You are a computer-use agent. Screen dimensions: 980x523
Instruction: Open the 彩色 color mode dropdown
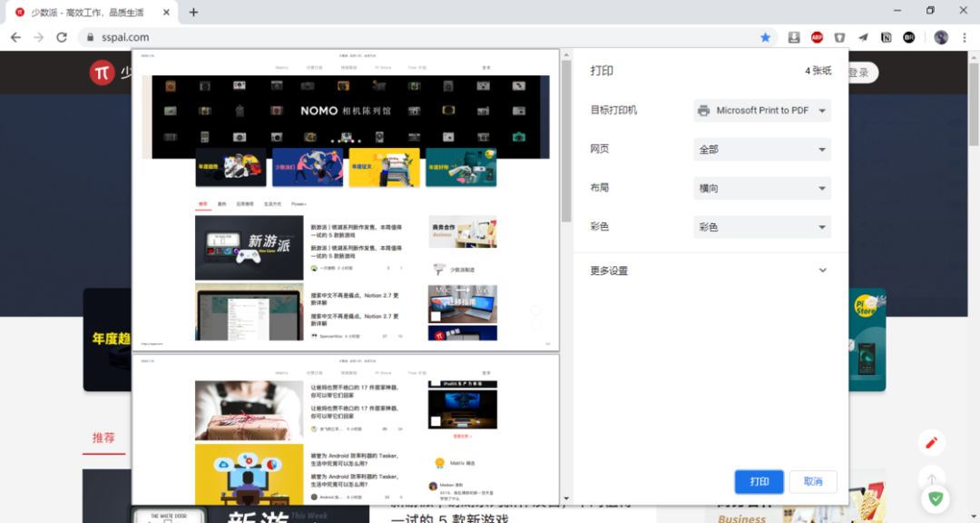[762, 227]
